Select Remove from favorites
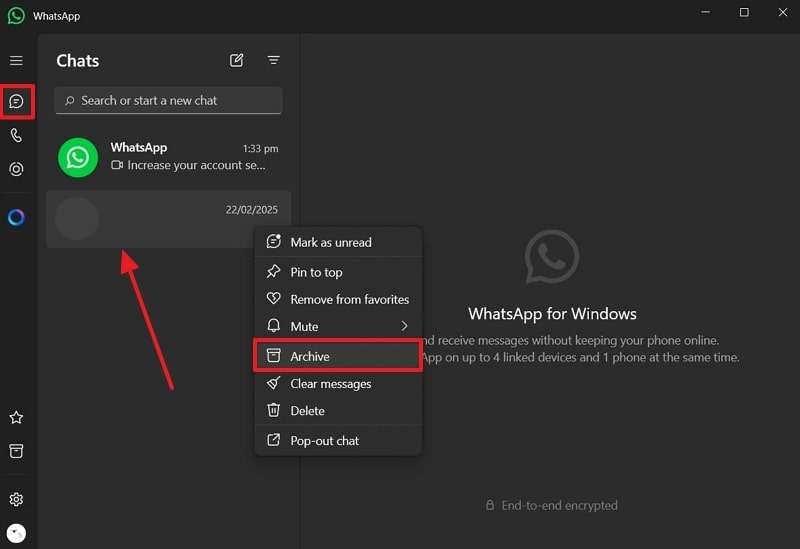The height and width of the screenshot is (549, 800). click(349, 299)
